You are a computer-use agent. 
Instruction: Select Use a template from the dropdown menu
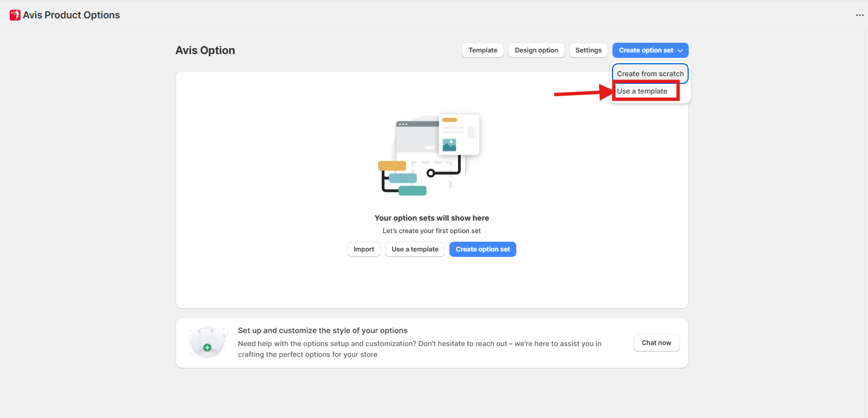click(x=642, y=91)
